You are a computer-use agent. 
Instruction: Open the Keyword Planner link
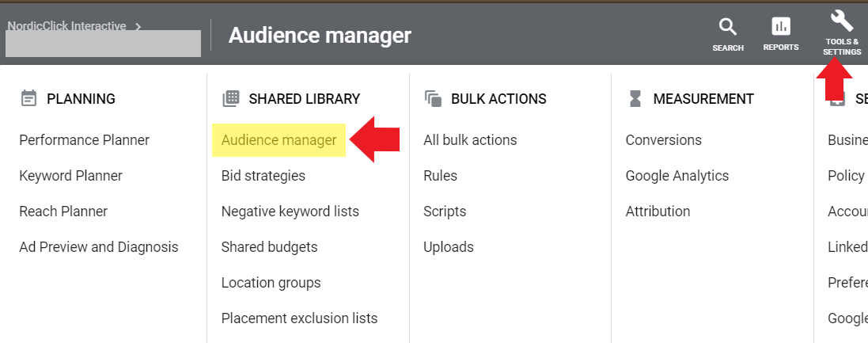click(70, 176)
